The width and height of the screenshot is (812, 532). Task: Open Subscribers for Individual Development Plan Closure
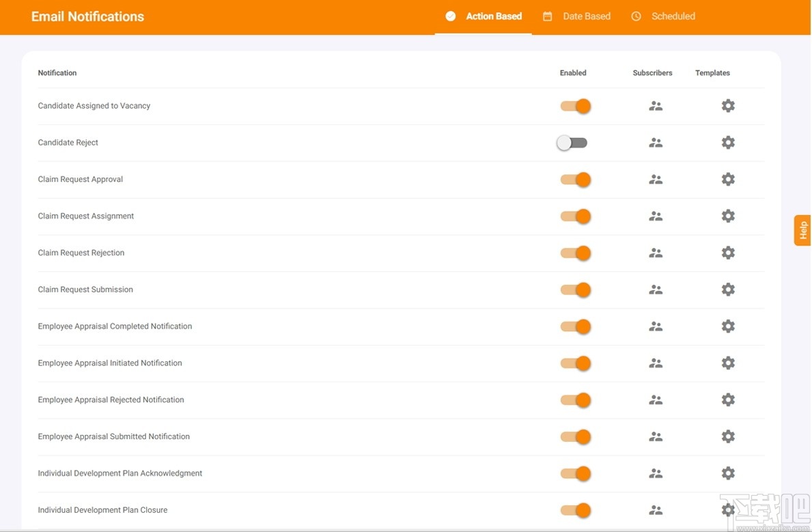click(x=656, y=509)
